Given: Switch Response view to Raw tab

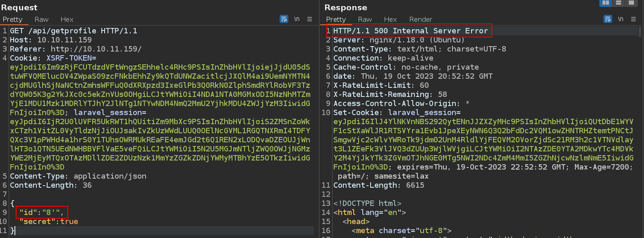Looking at the screenshot, I should (365, 20).
